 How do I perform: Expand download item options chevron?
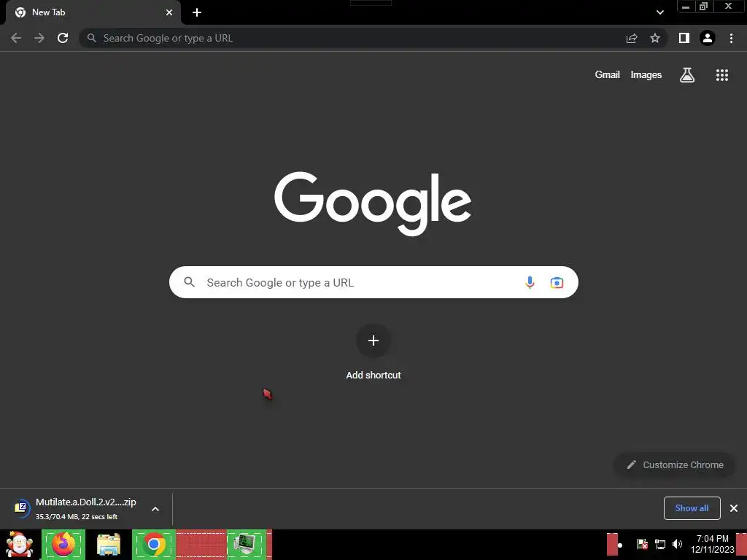click(155, 509)
